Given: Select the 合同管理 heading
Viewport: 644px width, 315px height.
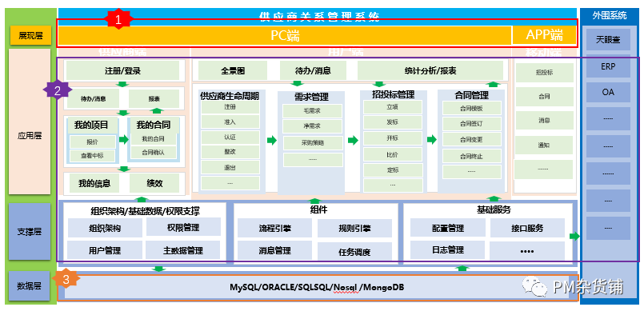Looking at the screenshot, I should (471, 96).
